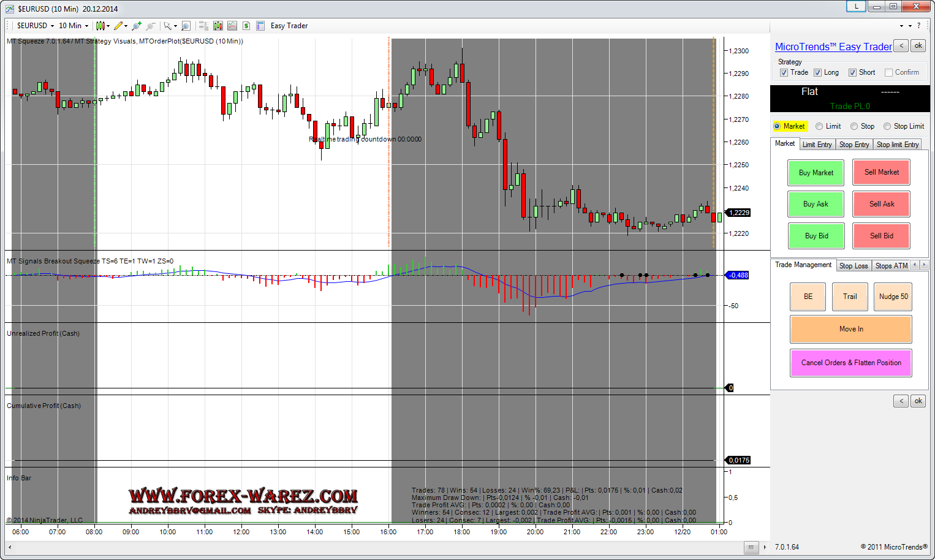The height and width of the screenshot is (560, 935).
Task: Click the zoom in magnifier icon
Action: click(x=136, y=26)
